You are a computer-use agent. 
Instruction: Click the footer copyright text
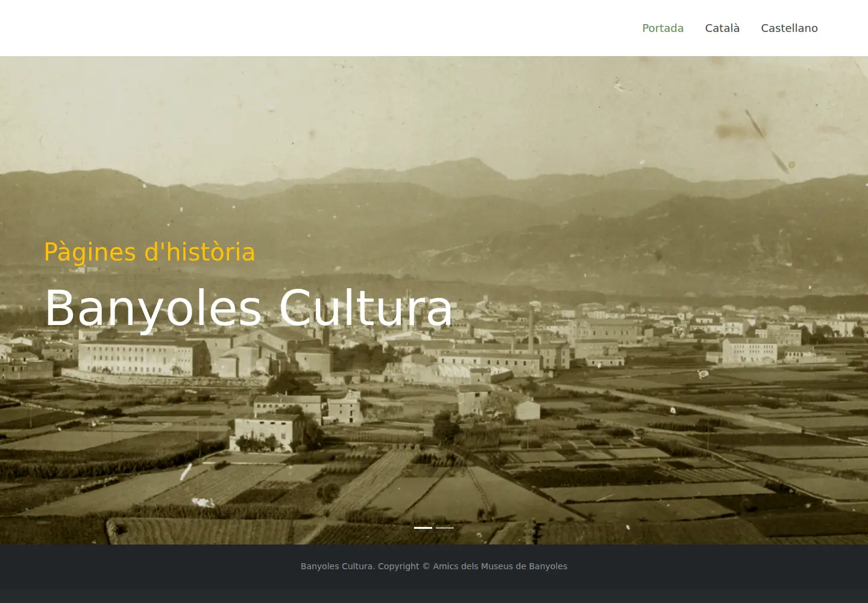(434, 566)
